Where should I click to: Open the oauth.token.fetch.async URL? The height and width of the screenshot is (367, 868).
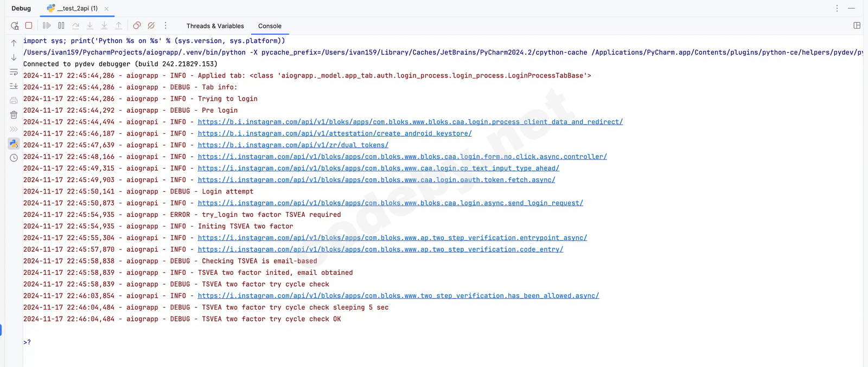(376, 180)
